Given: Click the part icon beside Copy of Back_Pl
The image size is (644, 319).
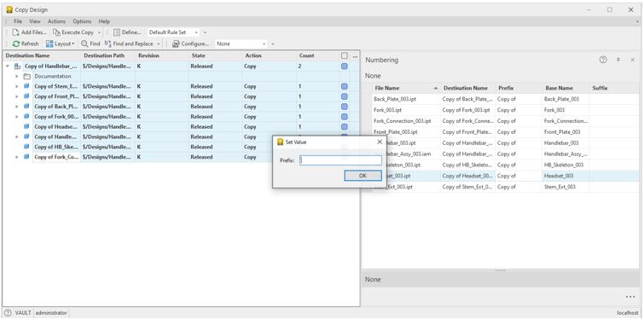Looking at the screenshot, I should pyautogui.click(x=26, y=107).
